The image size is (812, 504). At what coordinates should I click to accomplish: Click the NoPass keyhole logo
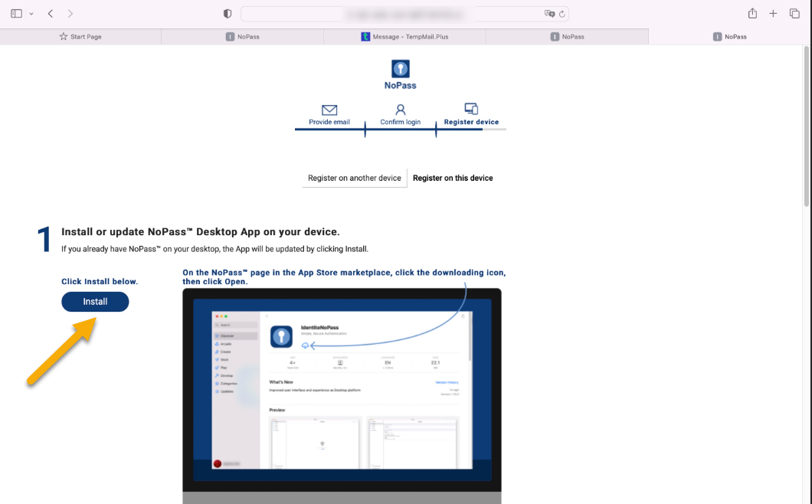click(400, 69)
